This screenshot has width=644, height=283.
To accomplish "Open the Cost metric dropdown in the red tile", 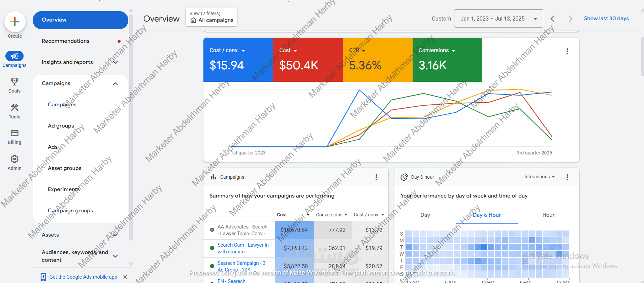I will point(288,50).
